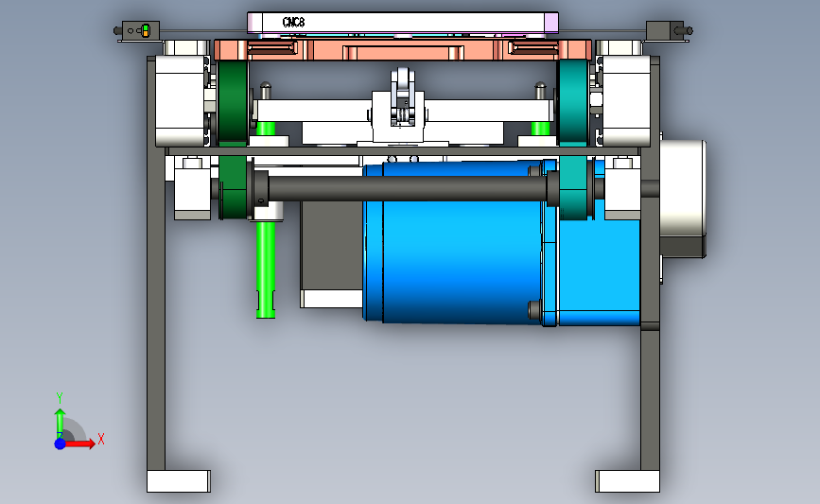
Task: Select the dark gray horizontal drive shaft
Action: tap(406, 189)
